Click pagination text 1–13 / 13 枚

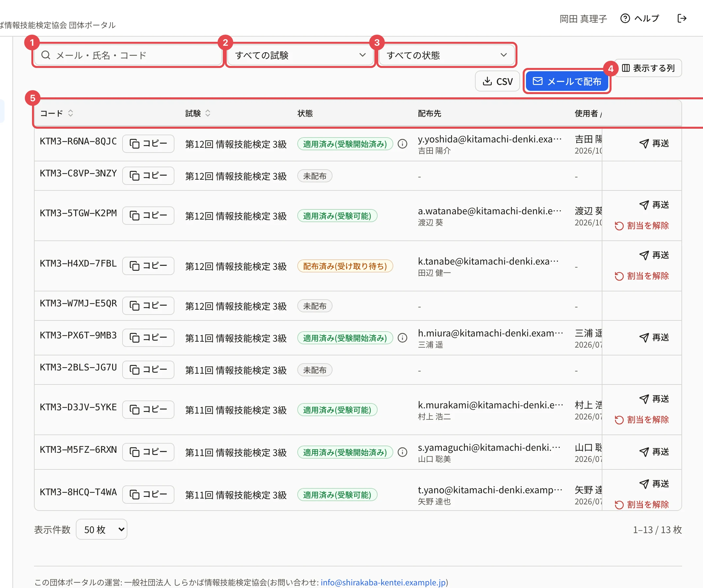(657, 530)
